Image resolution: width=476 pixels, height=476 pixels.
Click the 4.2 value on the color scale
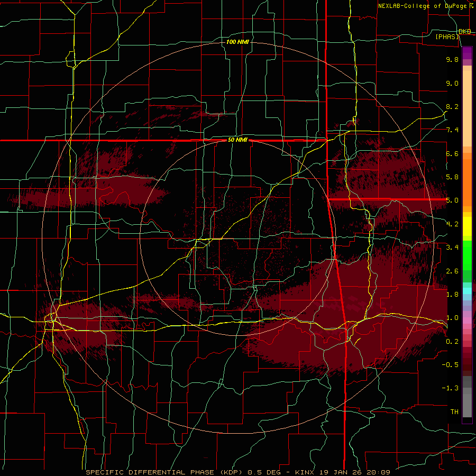(x=452, y=224)
